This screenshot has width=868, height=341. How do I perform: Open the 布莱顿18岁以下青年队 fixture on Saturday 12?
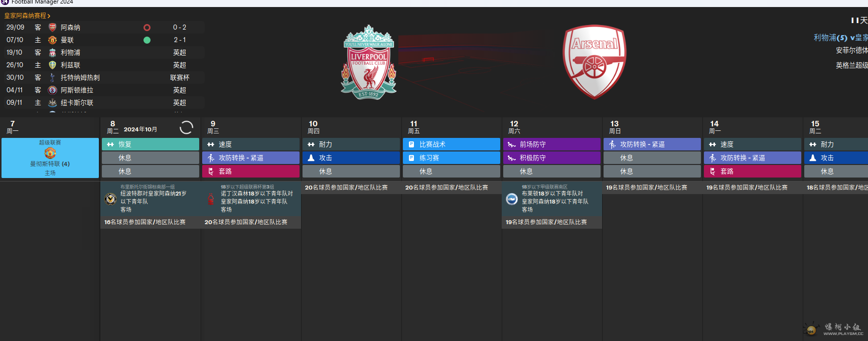pyautogui.click(x=552, y=199)
